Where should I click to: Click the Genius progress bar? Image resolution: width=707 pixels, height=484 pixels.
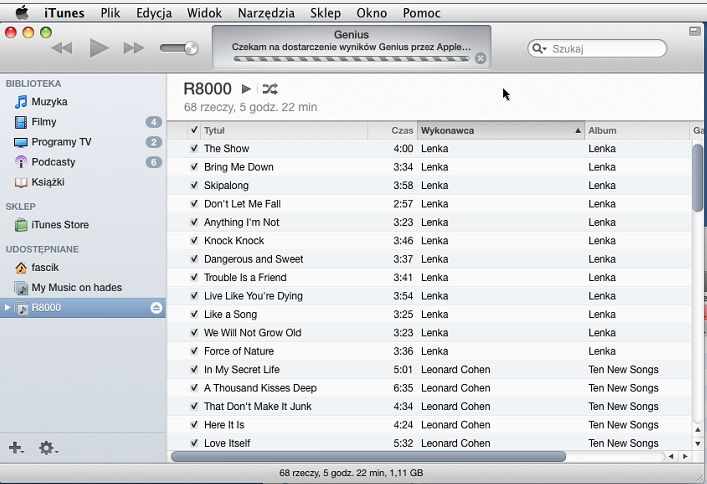[351, 59]
